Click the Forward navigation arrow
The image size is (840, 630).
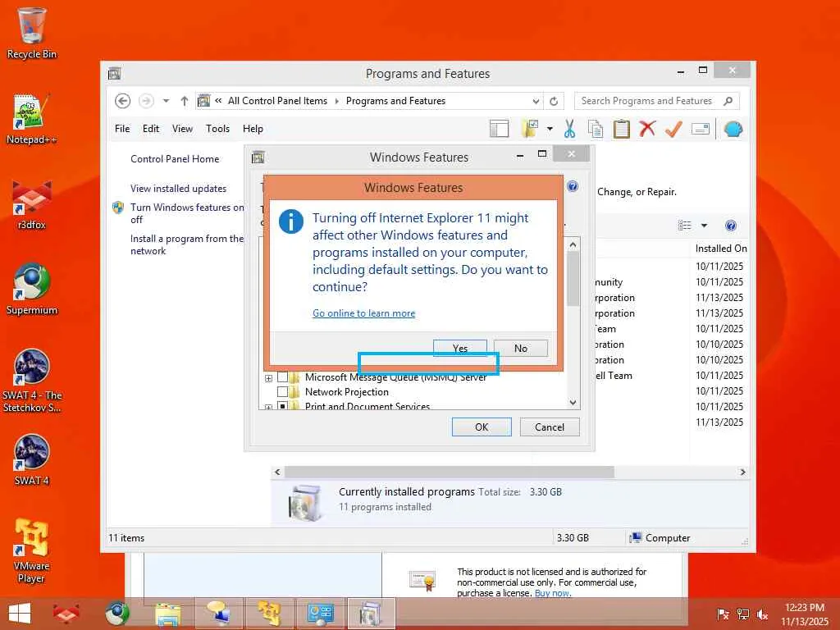146,101
